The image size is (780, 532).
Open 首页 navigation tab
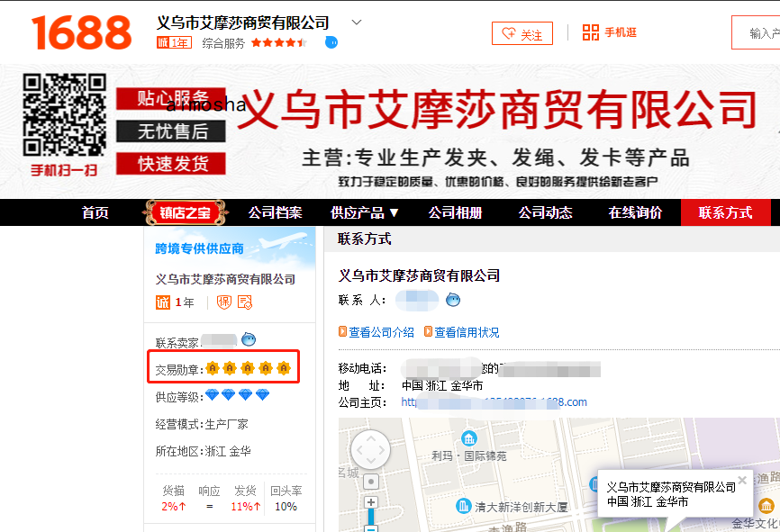click(95, 212)
